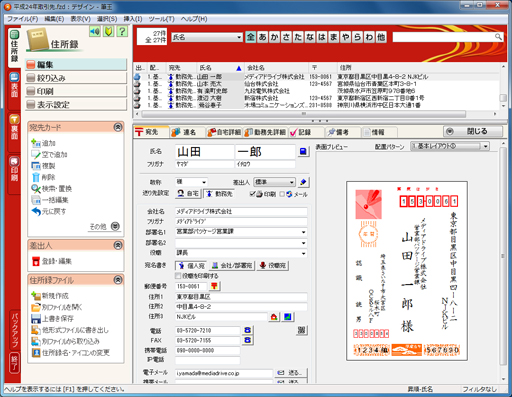Click the phone dial icon beside 電話
The width and height of the screenshot is (512, 397).
click(x=247, y=330)
